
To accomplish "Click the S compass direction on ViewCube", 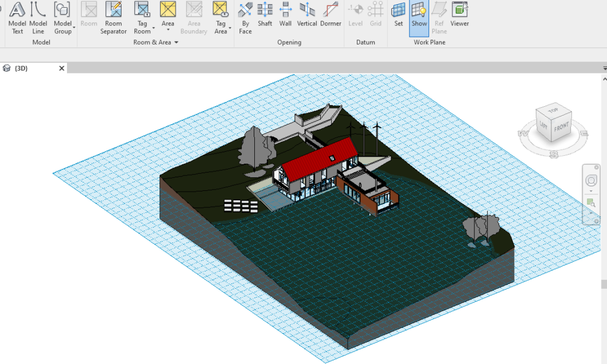I will (554, 155).
